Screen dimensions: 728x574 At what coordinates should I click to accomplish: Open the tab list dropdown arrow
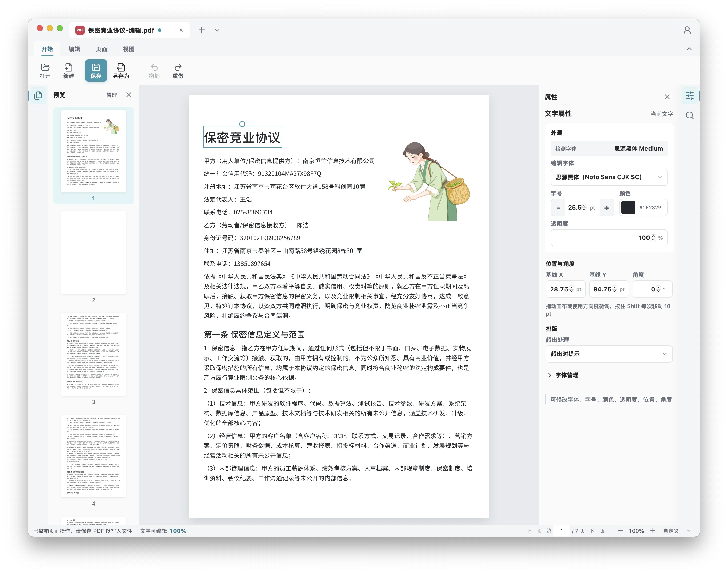(x=217, y=30)
